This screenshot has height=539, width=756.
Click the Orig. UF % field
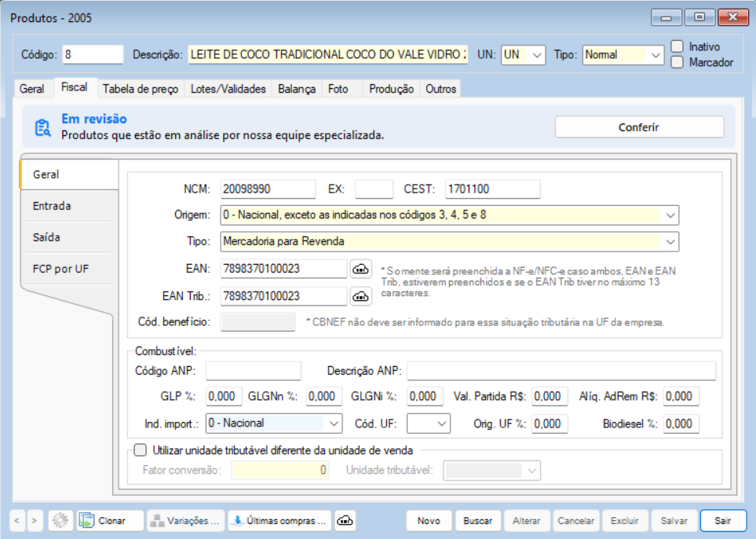click(x=550, y=424)
